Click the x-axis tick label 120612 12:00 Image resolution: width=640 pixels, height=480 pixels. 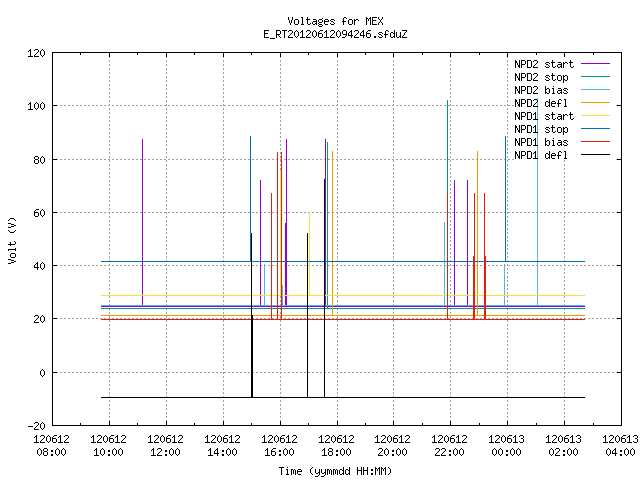pyautogui.click(x=165, y=446)
